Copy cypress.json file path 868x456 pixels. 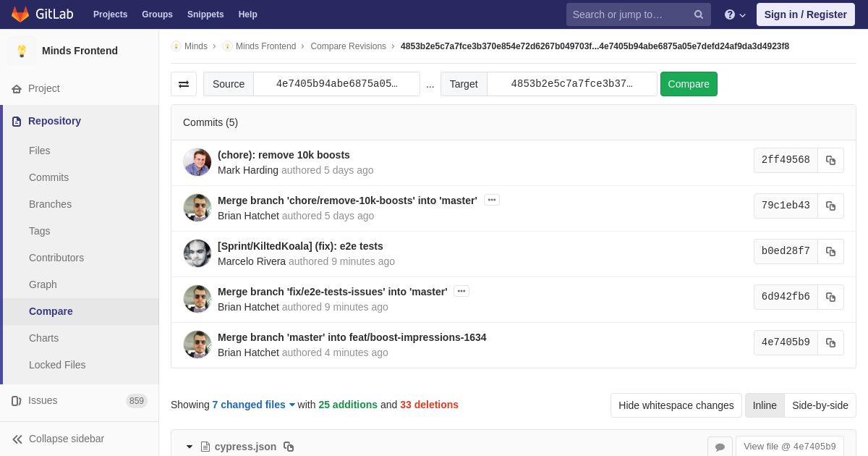(289, 447)
